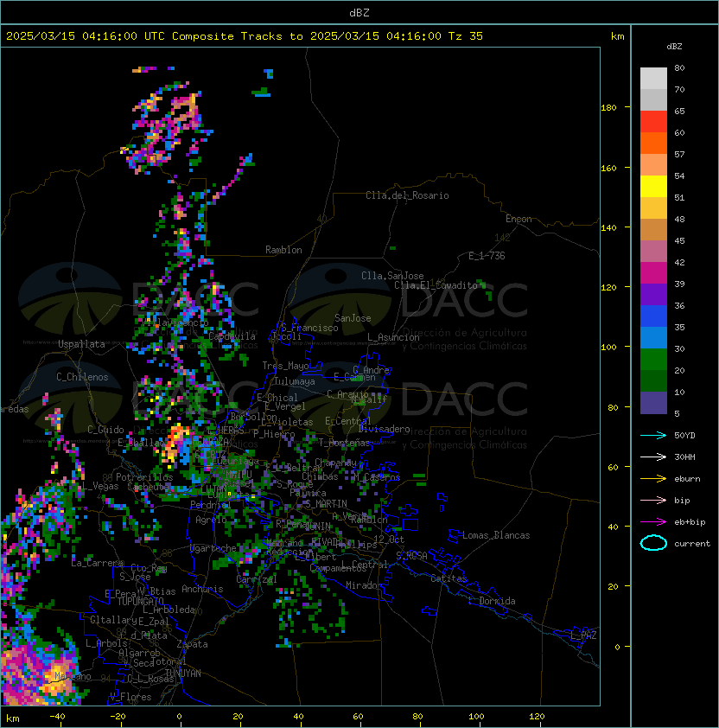Viewport: 719px width, 728px height.
Task: Click the 'Capdevila' map label
Action: pyautogui.click(x=232, y=336)
